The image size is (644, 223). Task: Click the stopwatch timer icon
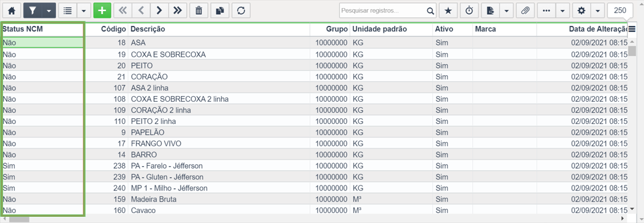click(x=469, y=10)
